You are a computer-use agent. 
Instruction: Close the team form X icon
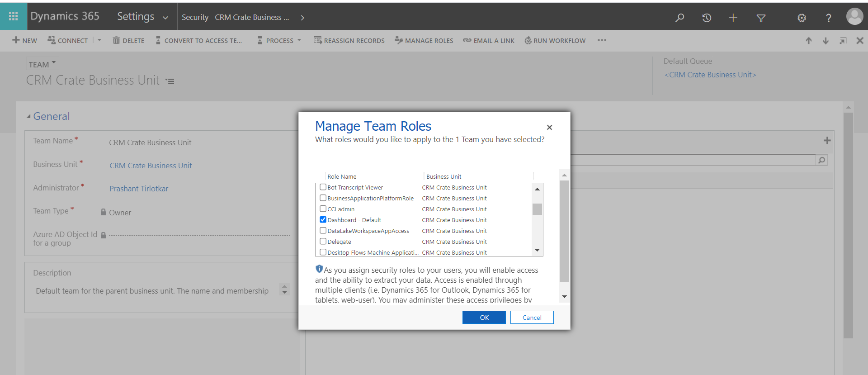coord(860,41)
